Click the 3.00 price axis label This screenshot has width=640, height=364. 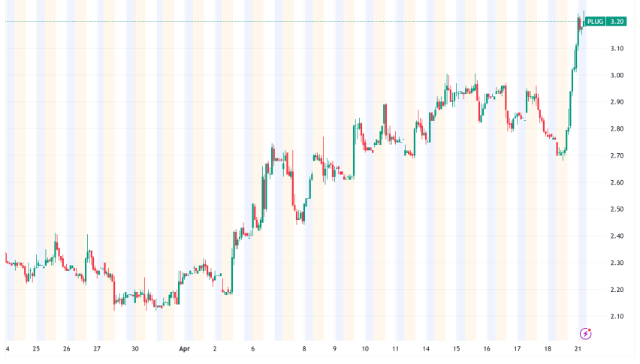617,75
